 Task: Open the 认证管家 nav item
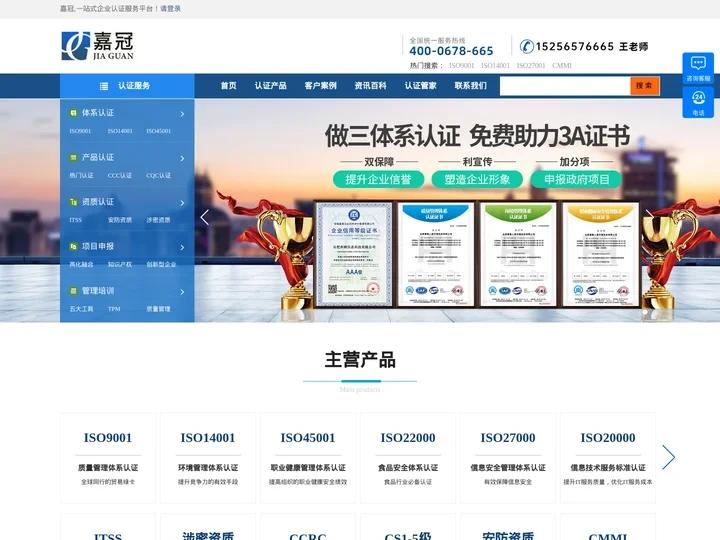click(421, 86)
